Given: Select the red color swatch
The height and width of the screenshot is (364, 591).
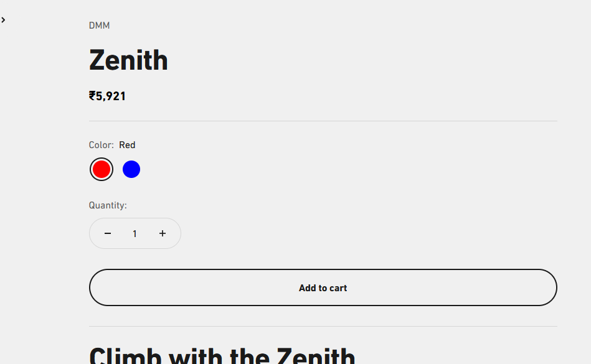Looking at the screenshot, I should pyautogui.click(x=102, y=169).
